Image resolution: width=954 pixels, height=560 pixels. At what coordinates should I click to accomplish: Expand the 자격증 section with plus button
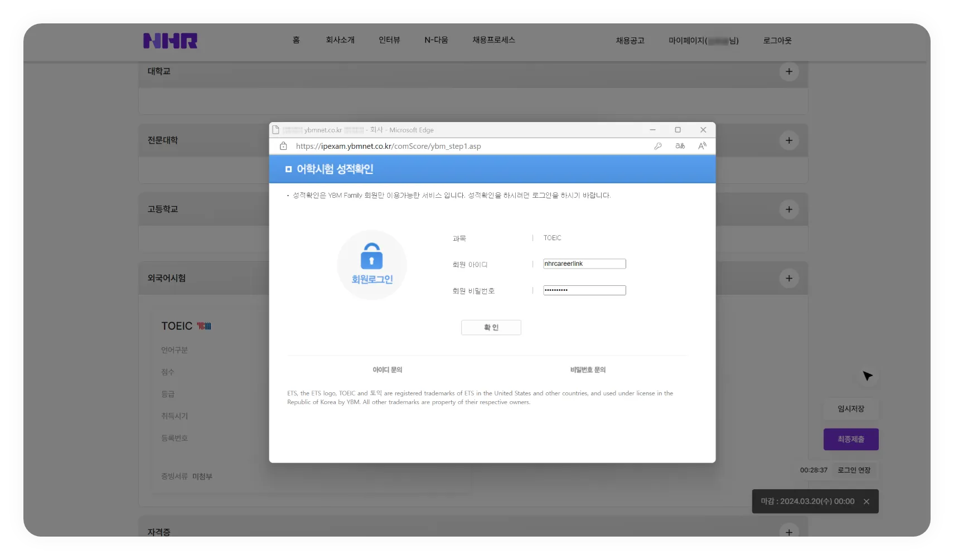tap(789, 532)
